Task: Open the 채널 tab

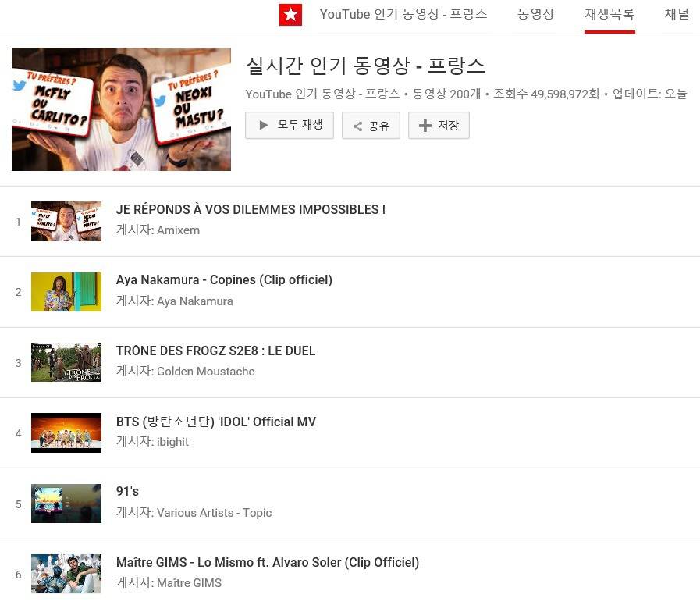Action: click(677, 15)
